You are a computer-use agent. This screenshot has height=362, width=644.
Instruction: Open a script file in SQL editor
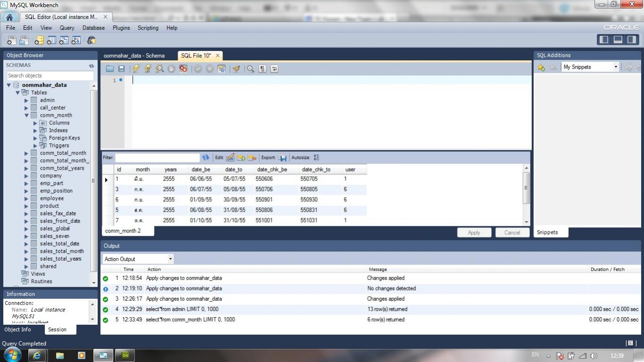pyautogui.click(x=110, y=69)
